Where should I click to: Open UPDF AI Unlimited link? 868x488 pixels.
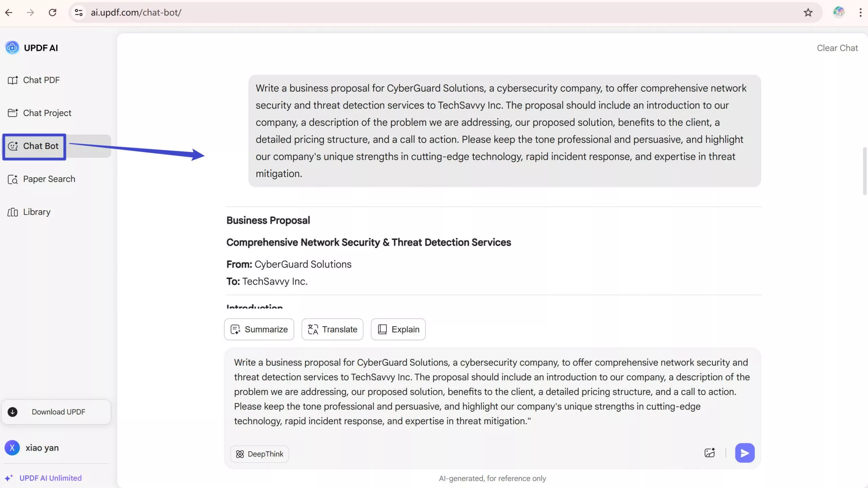pos(50,478)
